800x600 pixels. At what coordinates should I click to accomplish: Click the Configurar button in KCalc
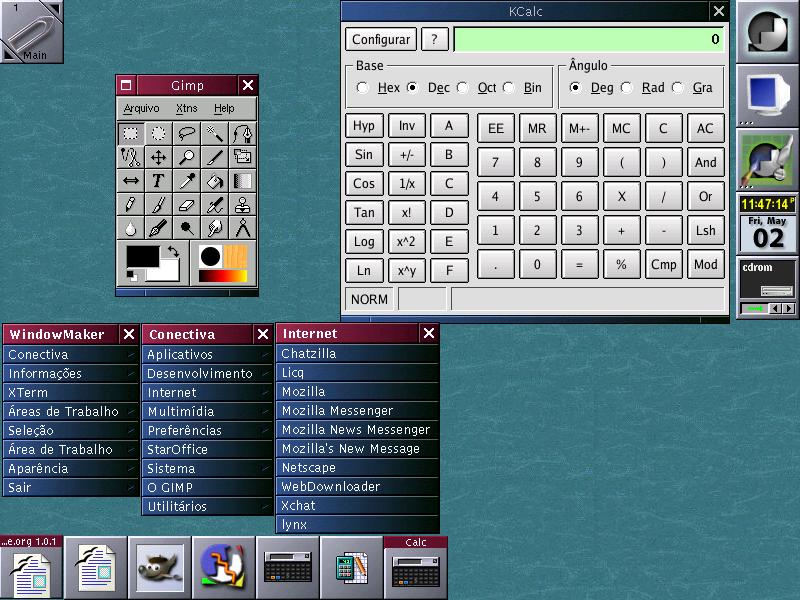(x=381, y=40)
